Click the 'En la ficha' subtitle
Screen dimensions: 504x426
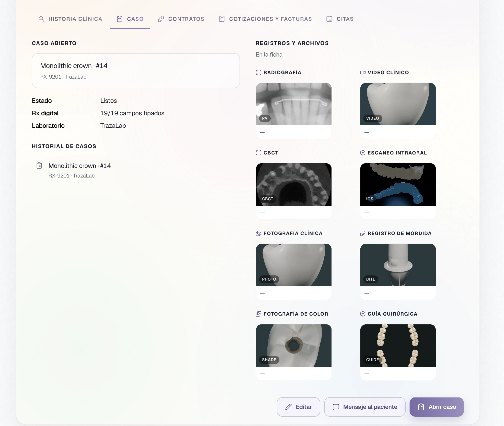[x=269, y=55]
